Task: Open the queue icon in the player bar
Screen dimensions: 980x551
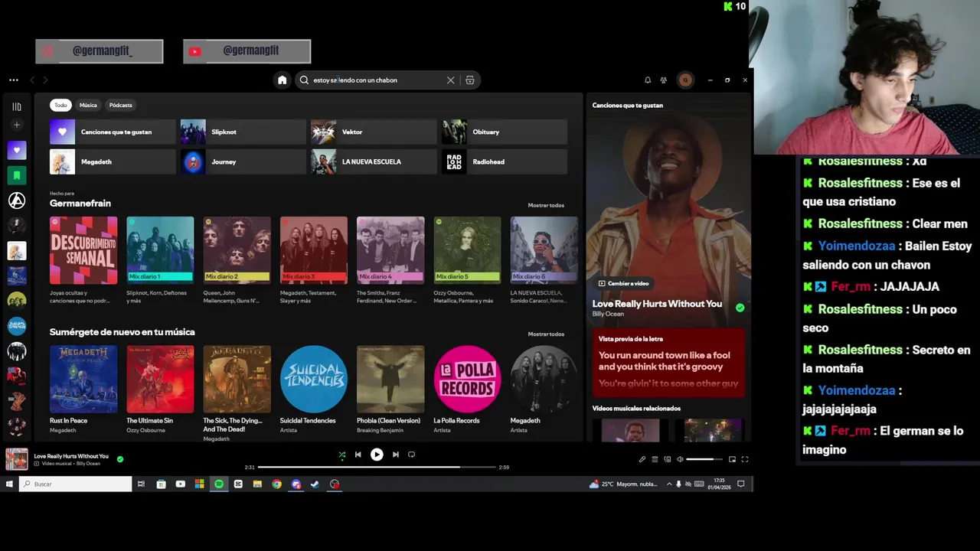Action: 655,459
